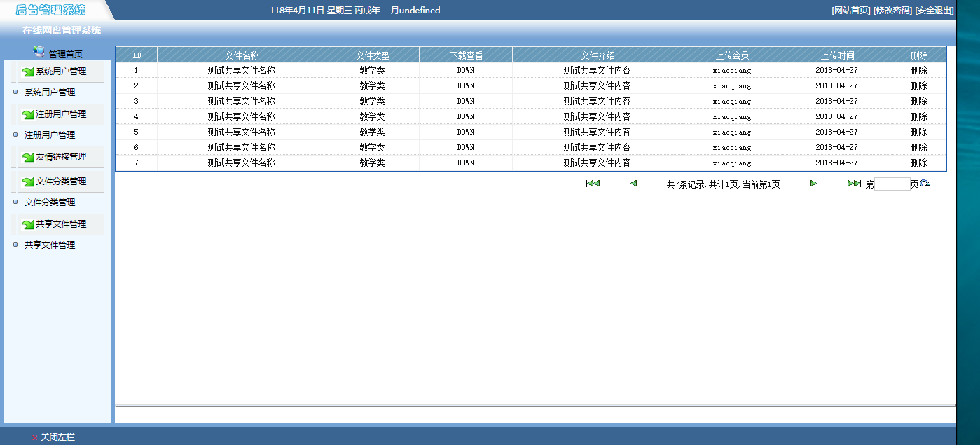Click DOWN link in row 6
The width and height of the screenshot is (980, 445).
[x=466, y=148]
